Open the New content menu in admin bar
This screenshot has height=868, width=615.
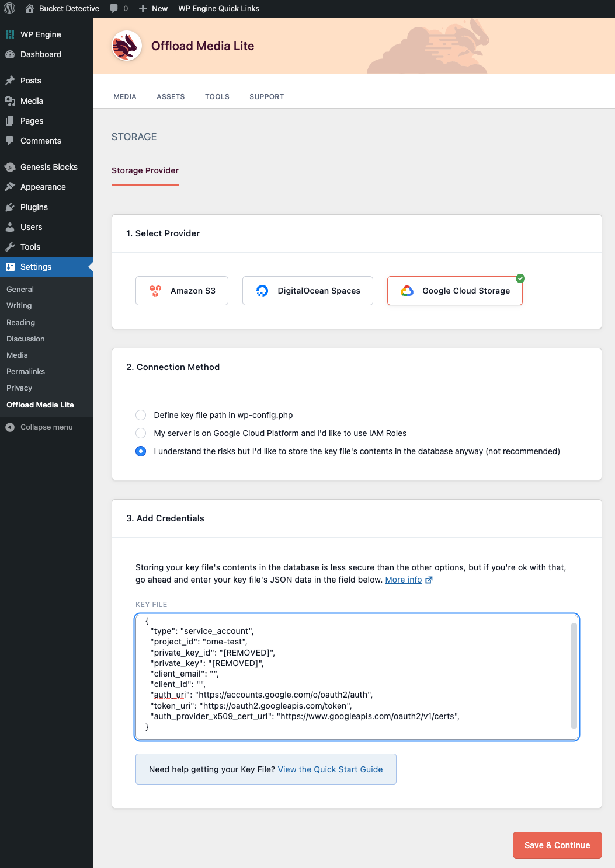153,8
